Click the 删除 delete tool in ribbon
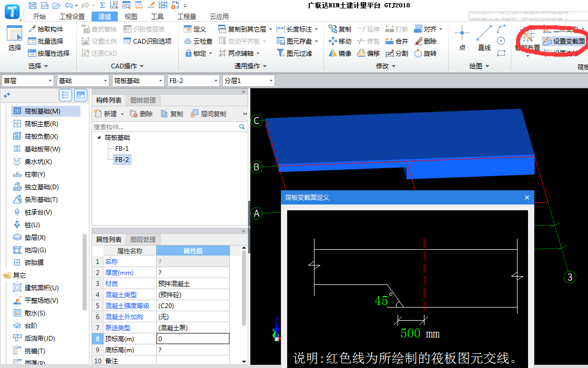 click(425, 41)
